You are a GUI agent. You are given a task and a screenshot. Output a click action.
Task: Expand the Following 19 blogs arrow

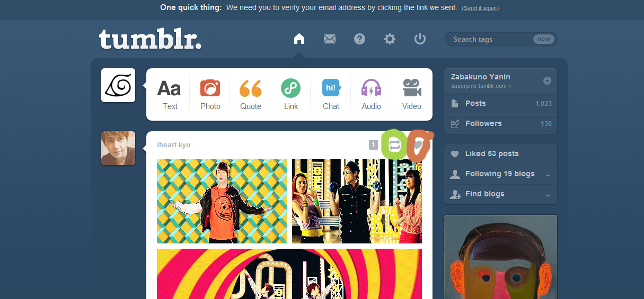[x=548, y=175]
